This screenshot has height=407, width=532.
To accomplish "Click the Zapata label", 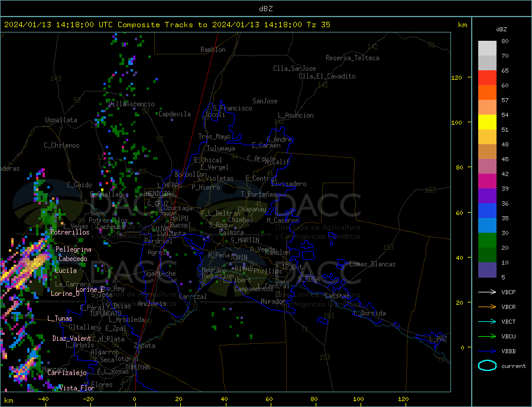I will (x=145, y=346).
